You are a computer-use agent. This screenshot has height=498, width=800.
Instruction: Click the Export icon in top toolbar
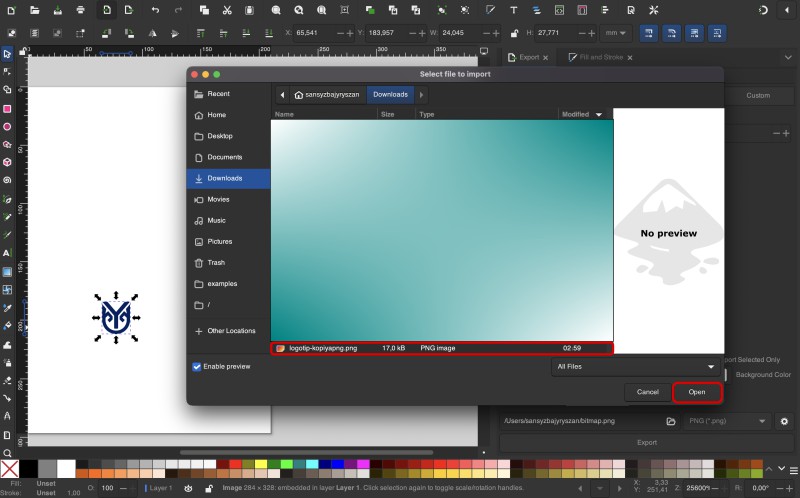pyautogui.click(x=129, y=10)
